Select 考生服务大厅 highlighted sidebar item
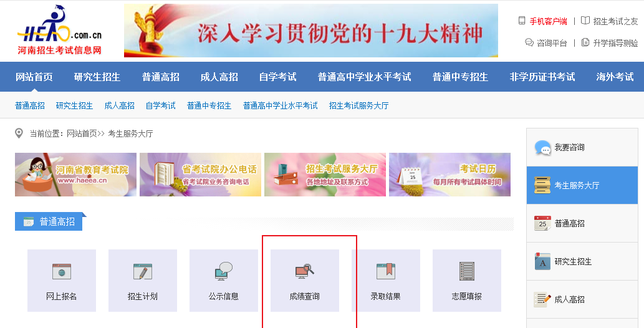 582,185
